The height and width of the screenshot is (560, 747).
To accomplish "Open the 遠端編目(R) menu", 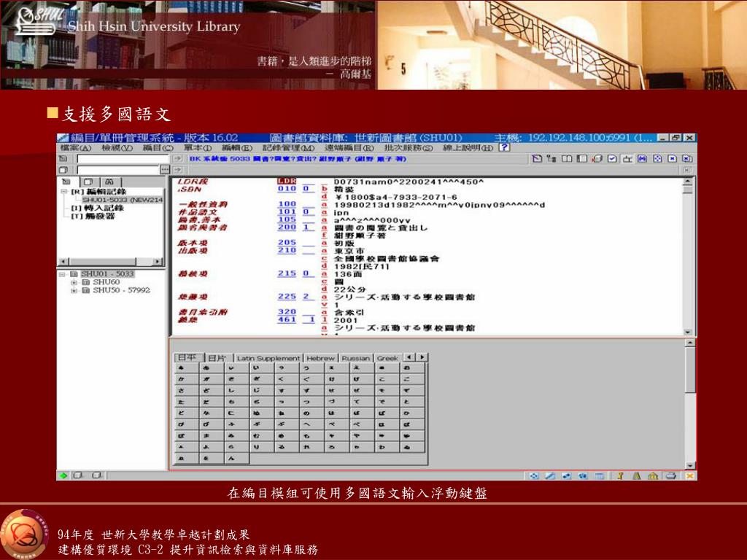I will pyautogui.click(x=349, y=148).
